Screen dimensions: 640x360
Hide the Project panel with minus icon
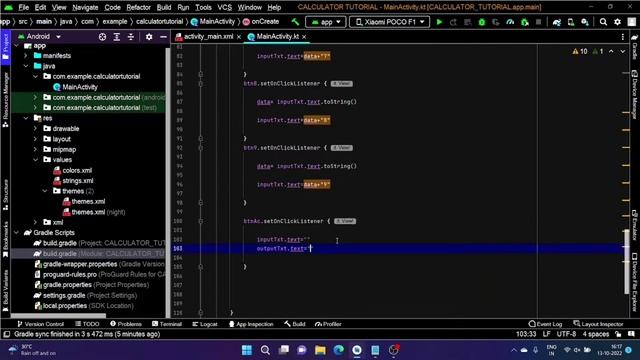163,37
